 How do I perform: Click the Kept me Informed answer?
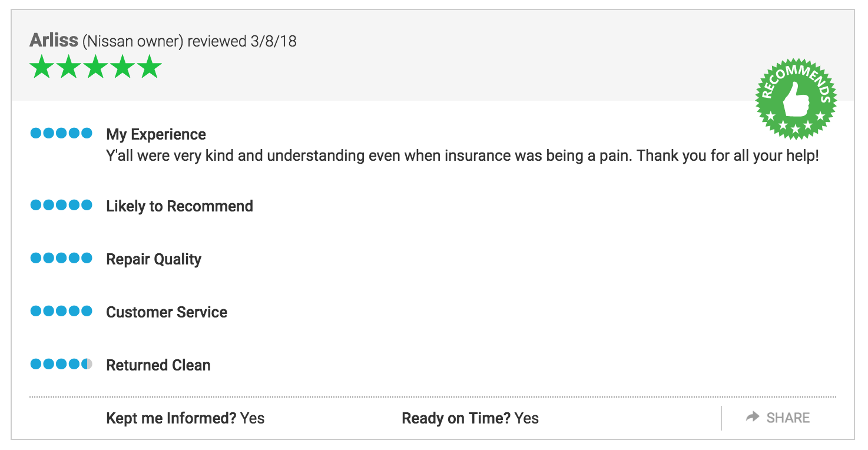(252, 418)
